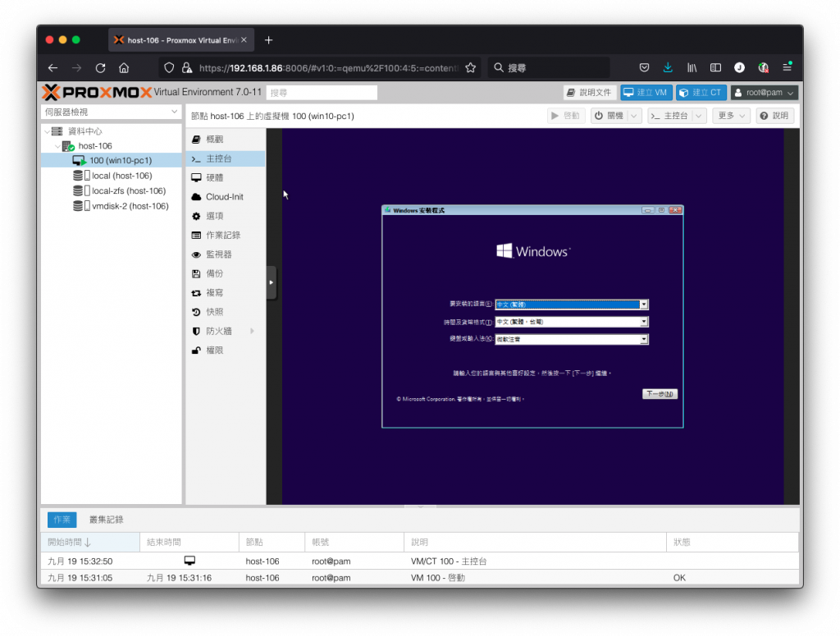
Task: Click the browser URL address bar
Action: [x=328, y=68]
